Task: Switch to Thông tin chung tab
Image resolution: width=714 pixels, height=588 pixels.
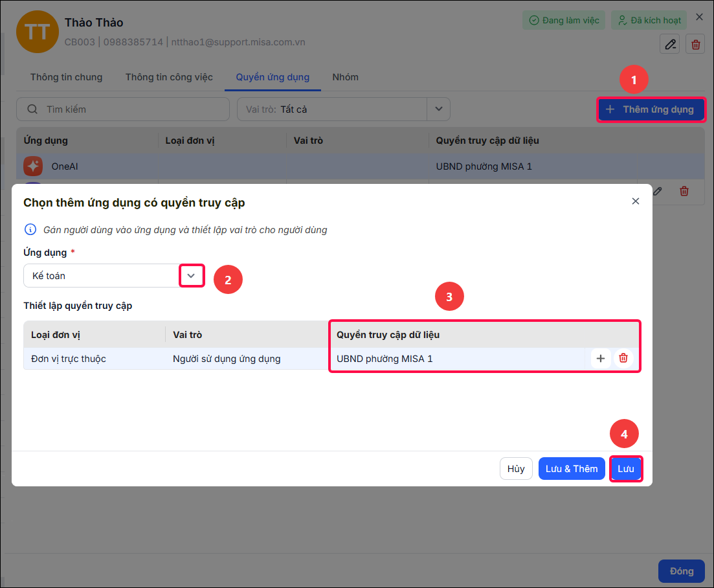Action: point(67,77)
